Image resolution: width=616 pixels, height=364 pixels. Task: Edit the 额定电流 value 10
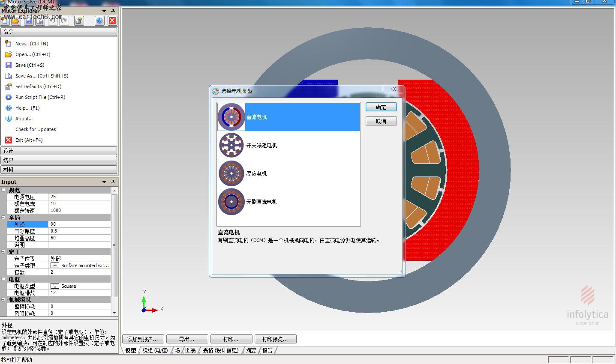79,204
